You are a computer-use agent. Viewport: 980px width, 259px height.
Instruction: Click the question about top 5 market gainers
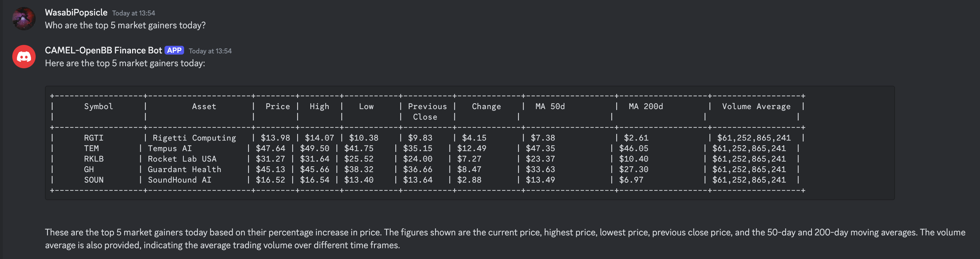[x=125, y=25]
